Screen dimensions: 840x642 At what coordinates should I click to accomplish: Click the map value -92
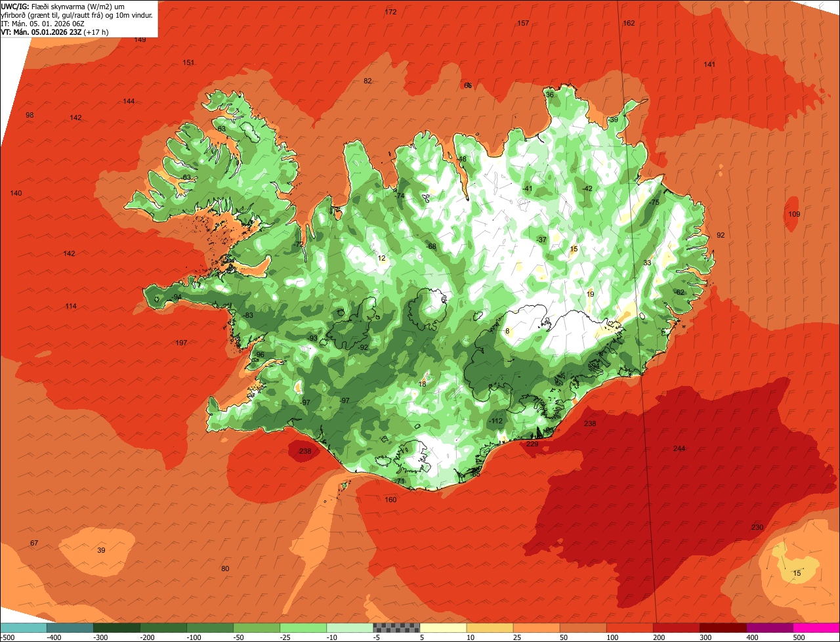pyautogui.click(x=363, y=347)
